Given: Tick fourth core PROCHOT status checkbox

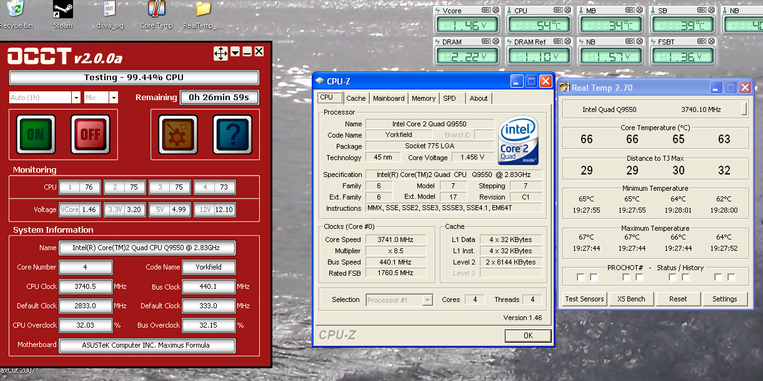Looking at the screenshot, I should pos(718,277).
